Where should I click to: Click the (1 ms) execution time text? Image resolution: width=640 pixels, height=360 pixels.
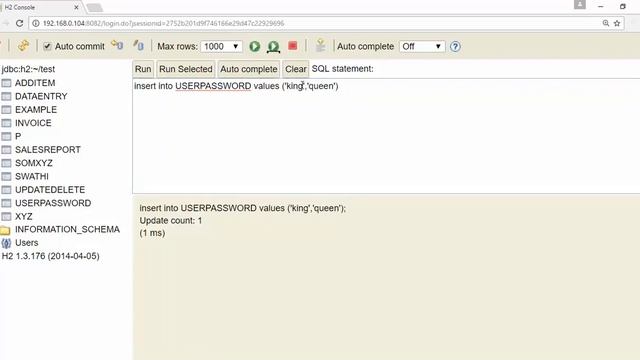(x=152, y=233)
